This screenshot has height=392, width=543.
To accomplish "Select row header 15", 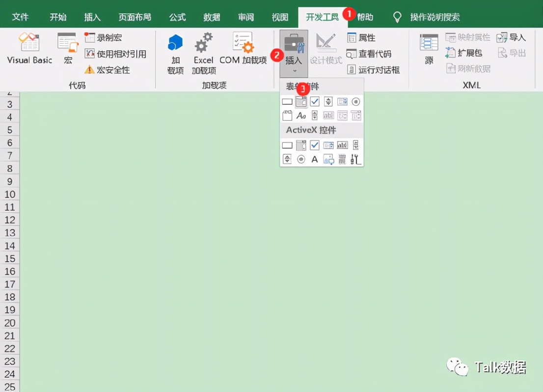I will (10, 258).
